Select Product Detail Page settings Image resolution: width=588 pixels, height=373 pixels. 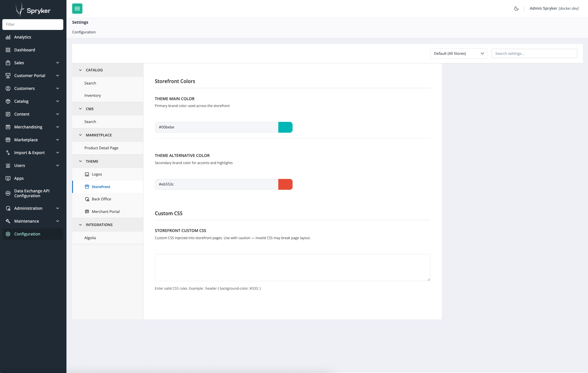click(101, 148)
